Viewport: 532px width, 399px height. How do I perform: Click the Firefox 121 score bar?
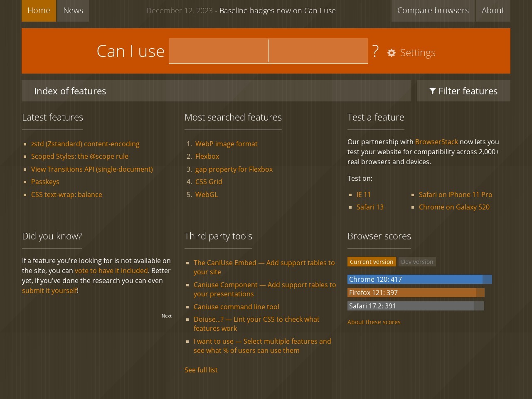click(416, 293)
